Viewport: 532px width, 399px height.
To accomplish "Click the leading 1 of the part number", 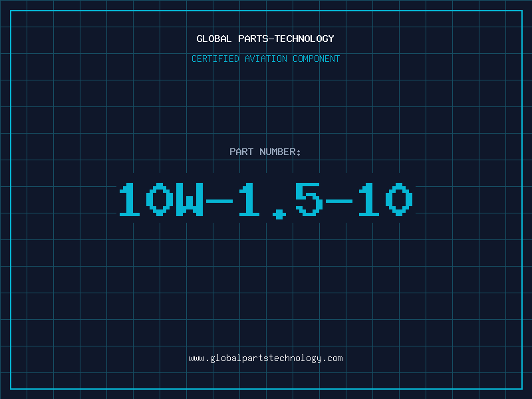I will tap(130, 199).
